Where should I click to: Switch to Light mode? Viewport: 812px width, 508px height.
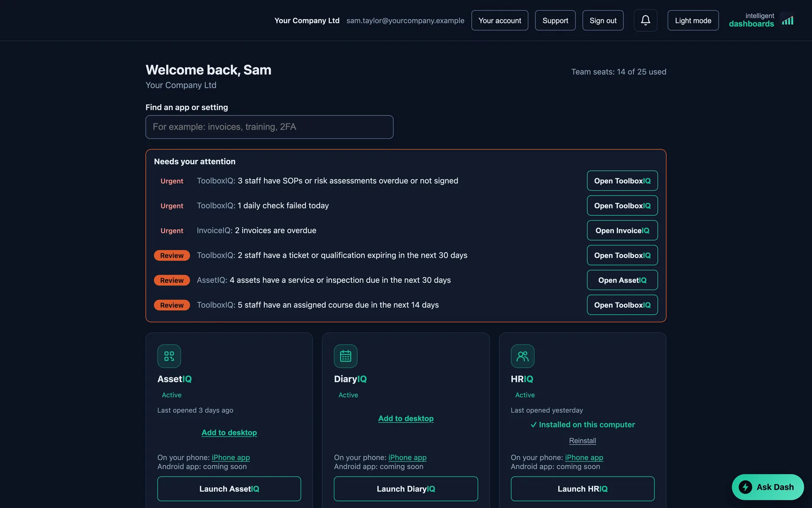[x=693, y=20]
